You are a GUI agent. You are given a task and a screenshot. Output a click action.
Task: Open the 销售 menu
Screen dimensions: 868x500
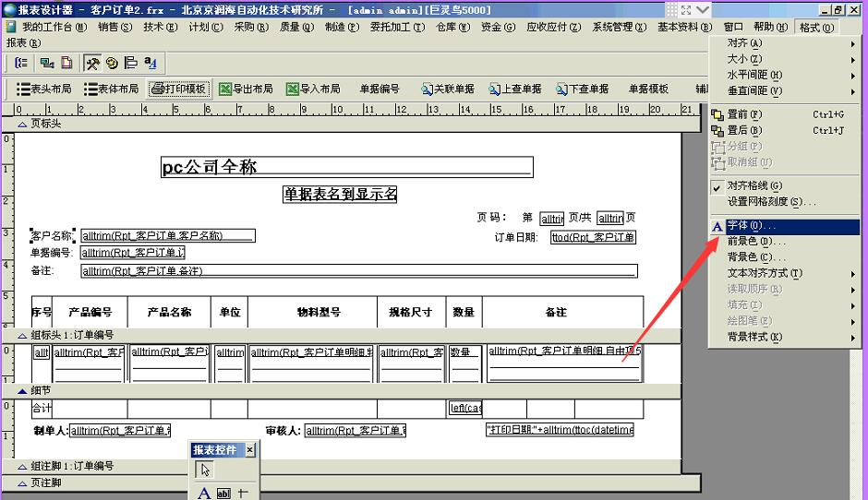pyautogui.click(x=115, y=27)
